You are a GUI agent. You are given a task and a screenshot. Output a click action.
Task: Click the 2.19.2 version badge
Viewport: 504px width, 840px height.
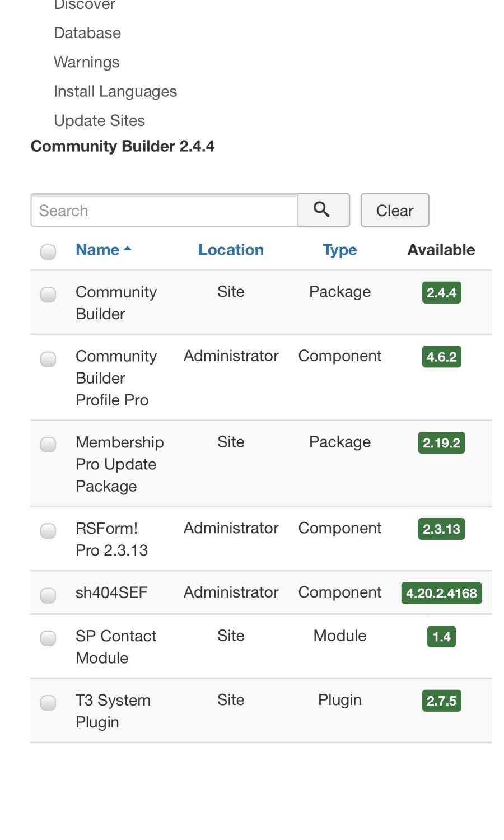(441, 443)
